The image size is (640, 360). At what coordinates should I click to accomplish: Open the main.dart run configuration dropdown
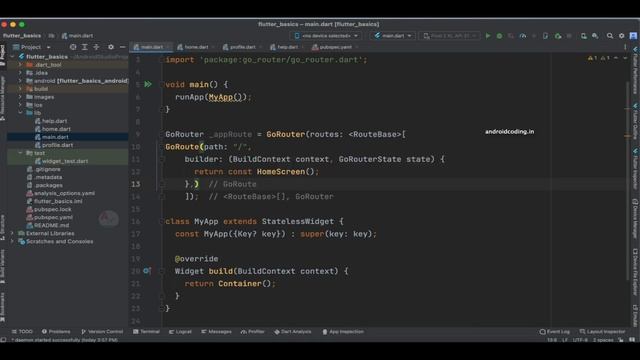[393, 36]
